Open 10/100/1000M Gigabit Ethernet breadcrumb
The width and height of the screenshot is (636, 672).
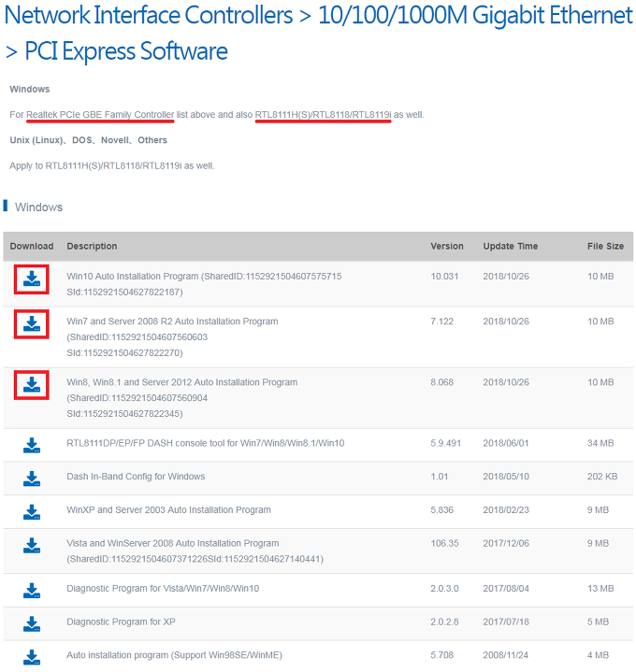[475, 16]
